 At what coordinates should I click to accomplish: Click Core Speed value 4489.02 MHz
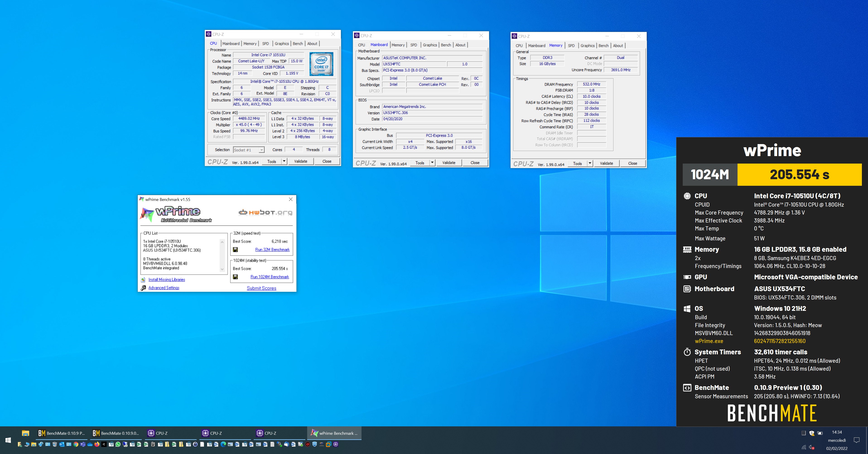pos(249,119)
